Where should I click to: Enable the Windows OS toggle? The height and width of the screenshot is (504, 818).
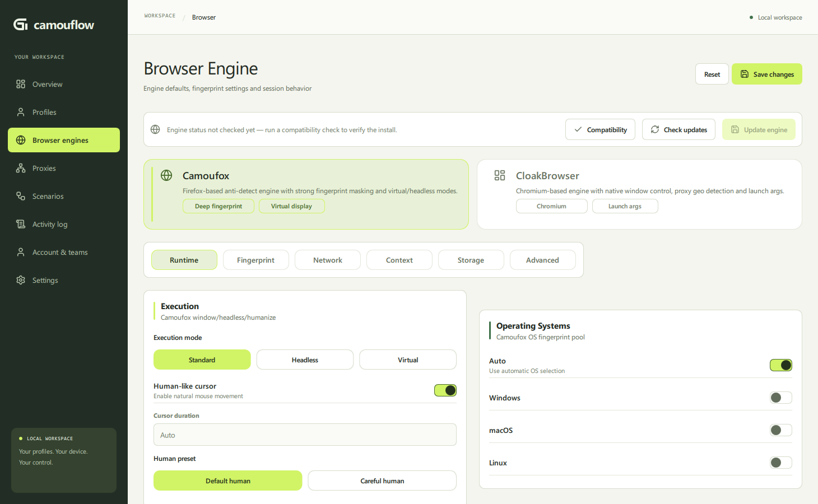click(781, 398)
